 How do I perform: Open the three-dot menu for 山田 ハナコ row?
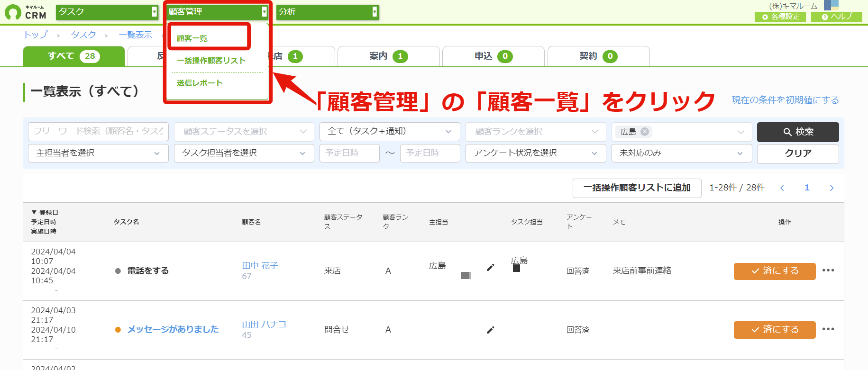tap(828, 329)
